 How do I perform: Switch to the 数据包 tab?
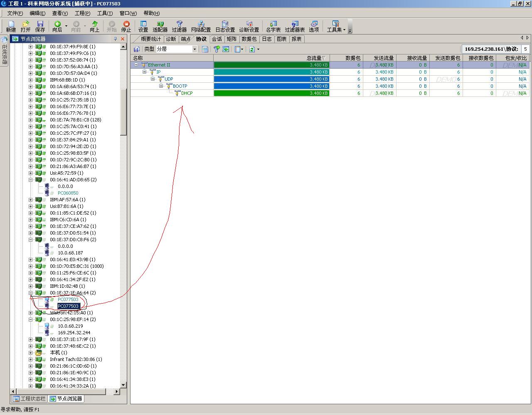[249, 39]
